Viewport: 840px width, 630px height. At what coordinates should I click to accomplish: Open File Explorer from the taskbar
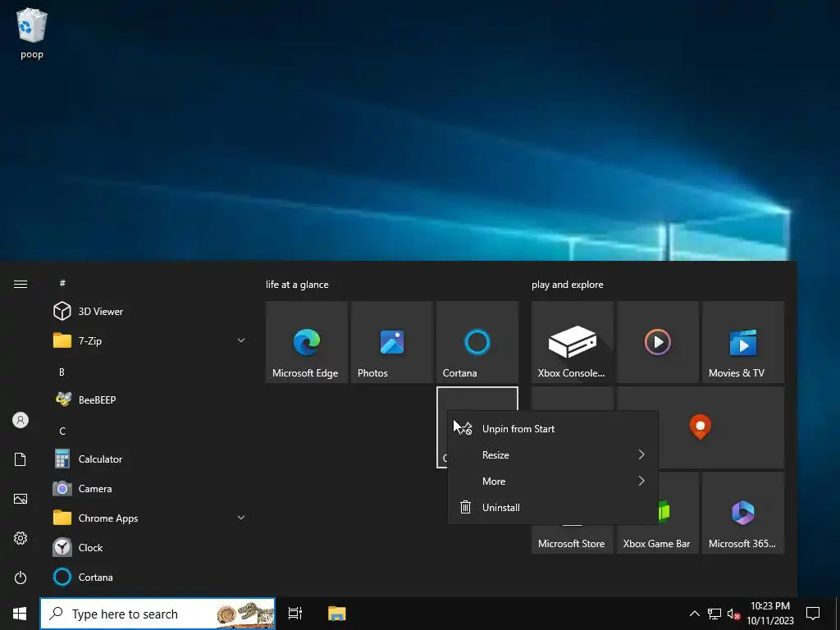click(x=337, y=614)
